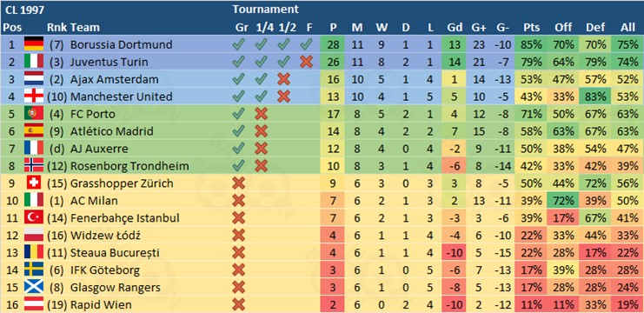Select Ajax Amsterdam's red semifinal cross

coord(283,79)
